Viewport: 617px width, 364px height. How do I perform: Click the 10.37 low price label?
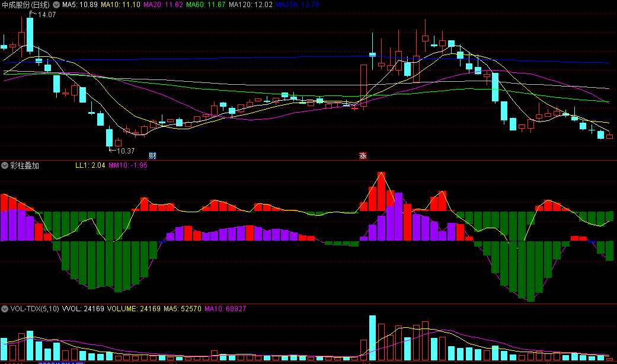(126, 151)
